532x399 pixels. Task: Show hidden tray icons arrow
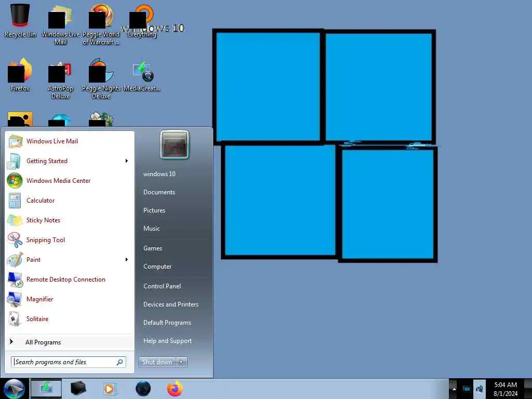point(454,389)
